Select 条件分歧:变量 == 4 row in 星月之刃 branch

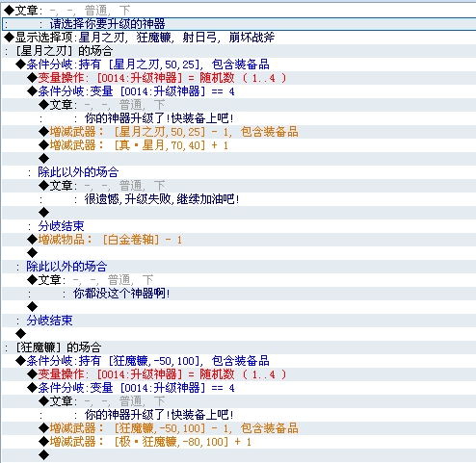coord(239,91)
